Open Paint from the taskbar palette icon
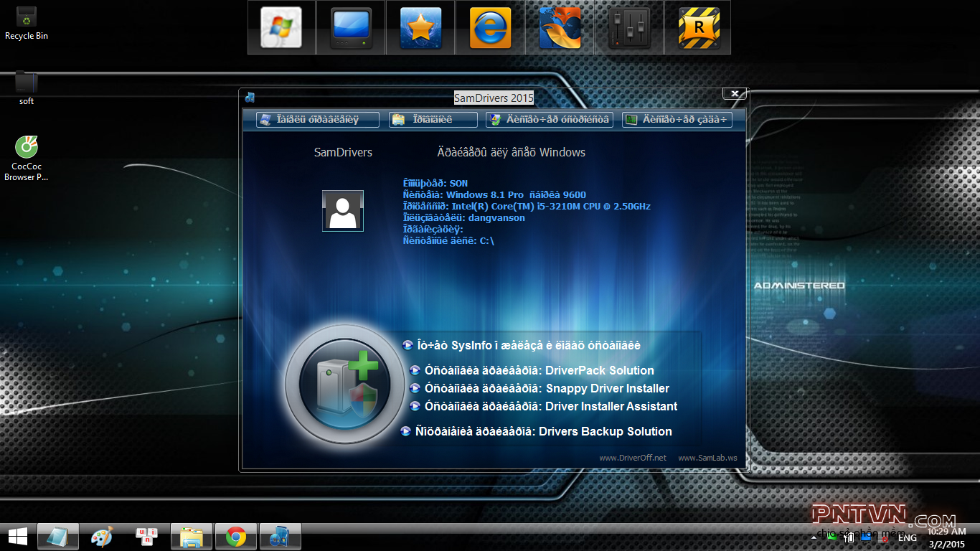The image size is (980, 551). click(x=102, y=537)
